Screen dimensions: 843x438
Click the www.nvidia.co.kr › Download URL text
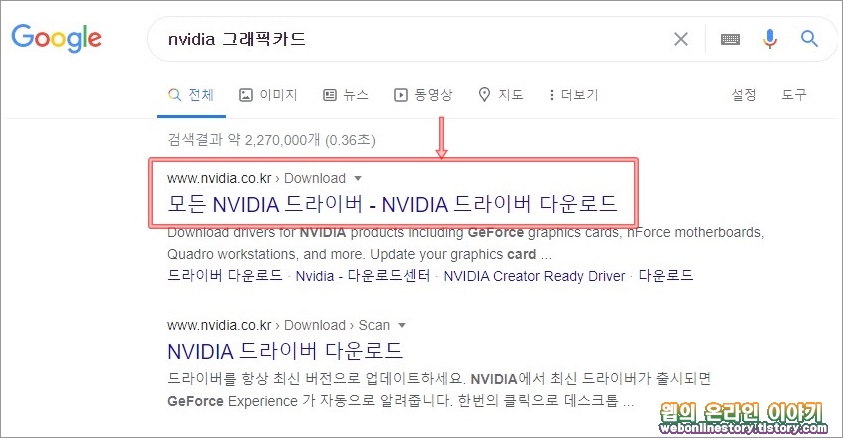pyautogui.click(x=256, y=178)
